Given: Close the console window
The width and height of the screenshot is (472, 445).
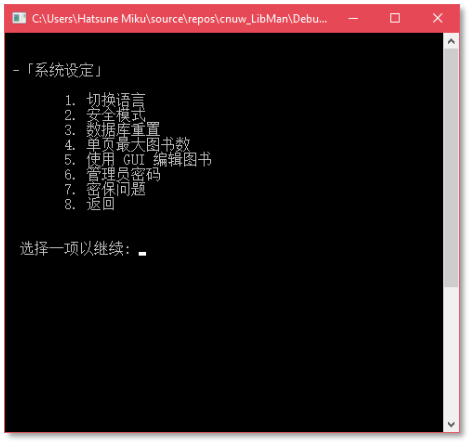Looking at the screenshot, I should coord(437,18).
